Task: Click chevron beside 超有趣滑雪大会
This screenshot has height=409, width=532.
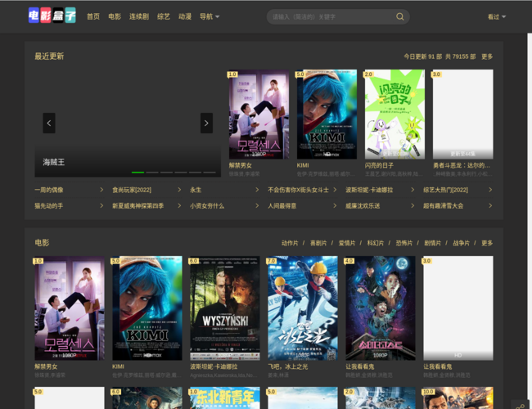Action: tap(490, 205)
